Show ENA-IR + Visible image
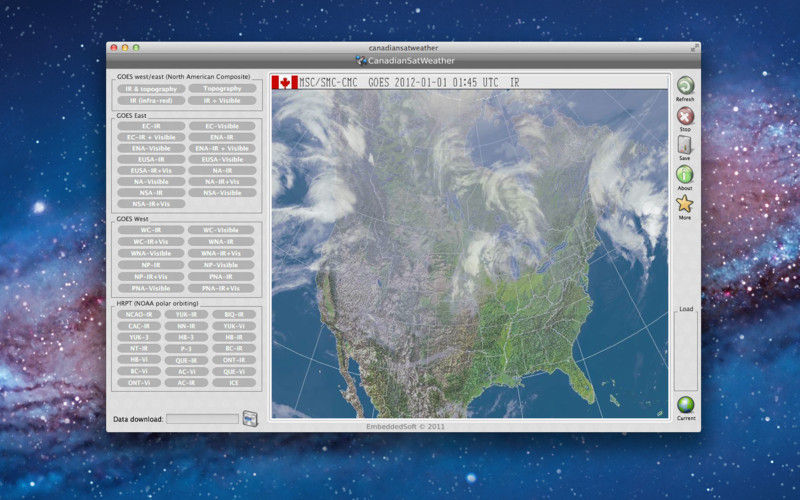 coord(222,148)
